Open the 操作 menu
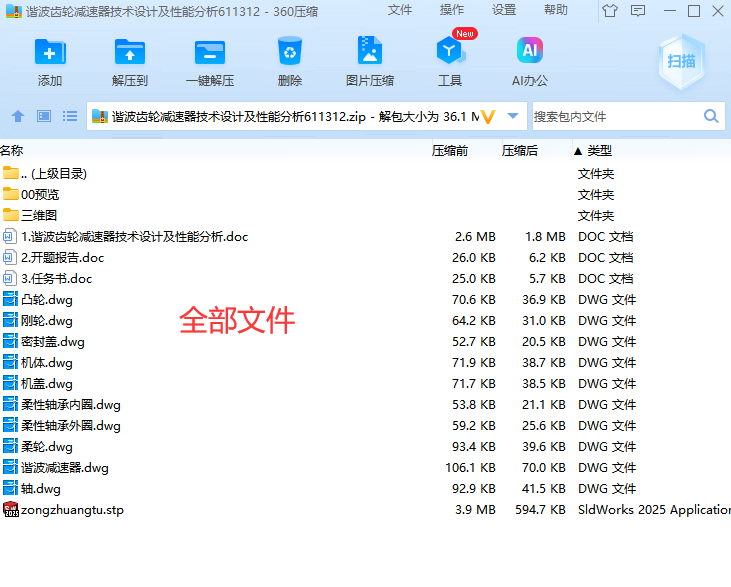The height and width of the screenshot is (587, 731). pos(452,10)
